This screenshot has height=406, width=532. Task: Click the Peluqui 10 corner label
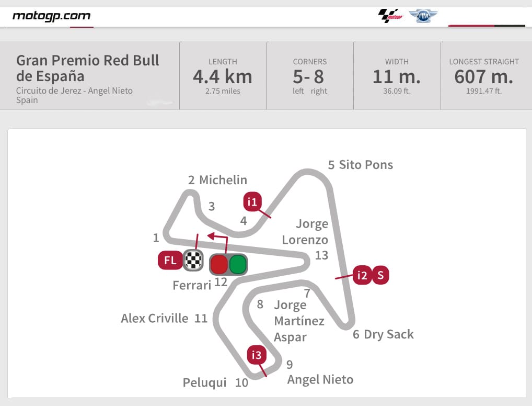[215, 383]
